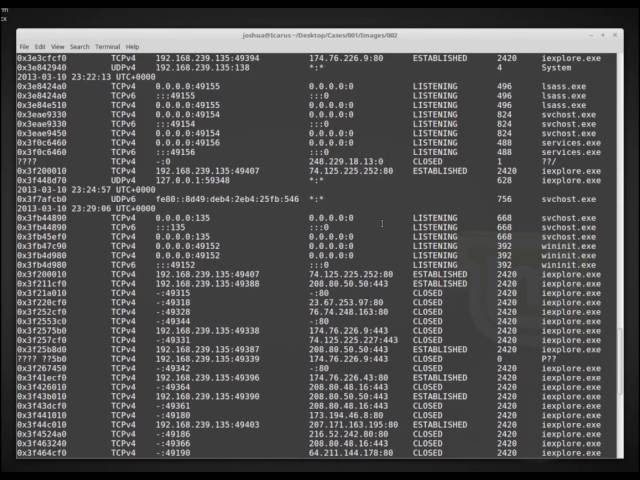This screenshot has height=480, width=640.
Task: Minimize the terminal window
Action: [590, 36]
